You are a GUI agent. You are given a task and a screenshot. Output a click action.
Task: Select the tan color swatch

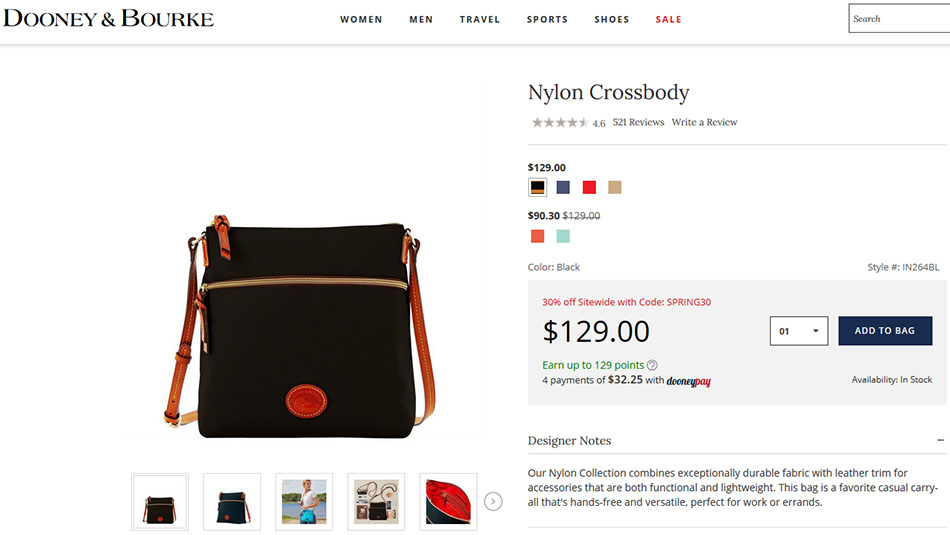pyautogui.click(x=614, y=187)
